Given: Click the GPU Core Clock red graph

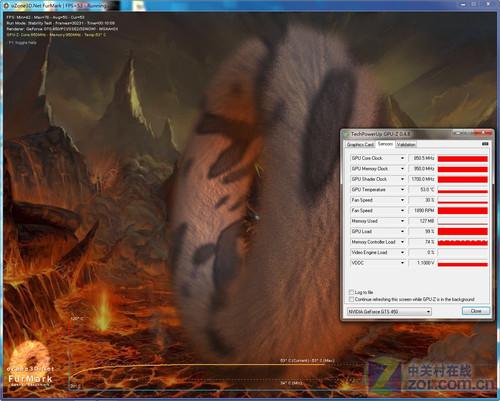Looking at the screenshot, I should tap(463, 159).
